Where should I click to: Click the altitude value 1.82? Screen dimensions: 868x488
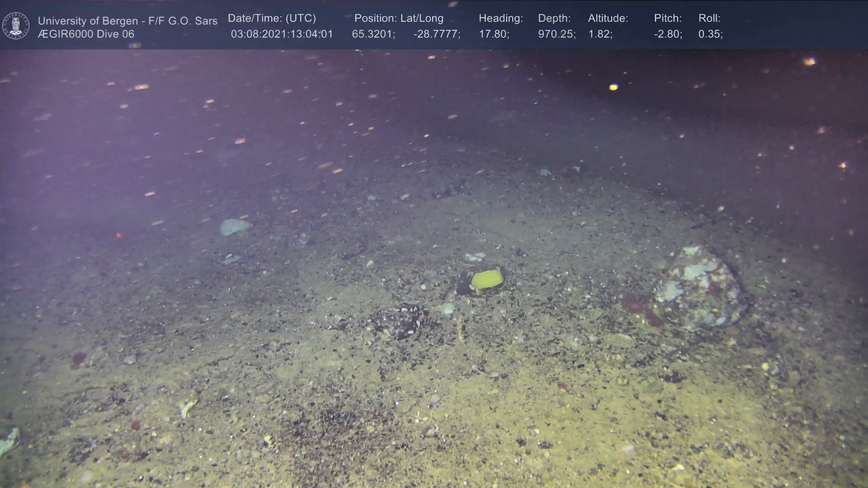tap(600, 34)
